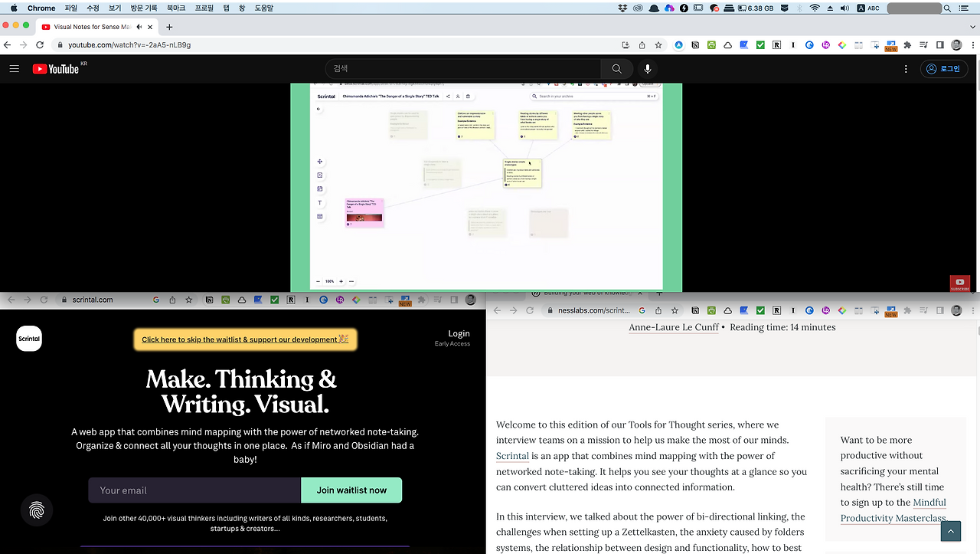Sign in with the YouTube 로그인 button
Image resolution: width=980 pixels, height=554 pixels.
tap(943, 68)
